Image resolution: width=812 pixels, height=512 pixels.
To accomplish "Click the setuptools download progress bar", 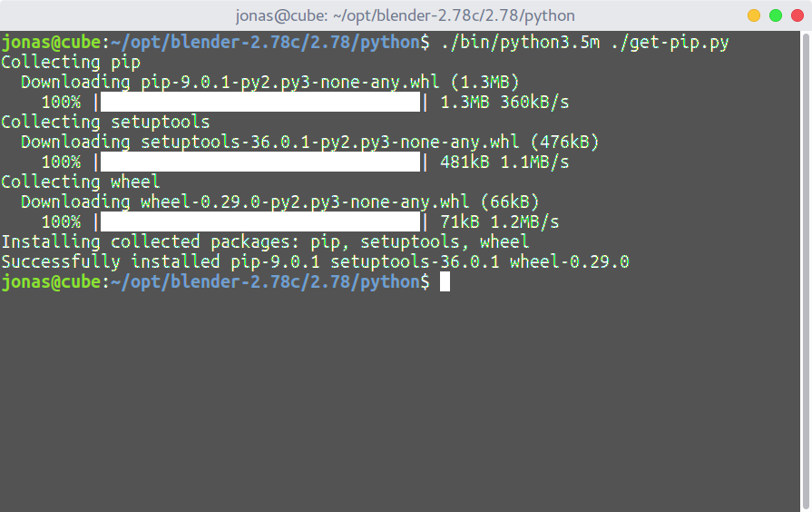I will (x=259, y=162).
